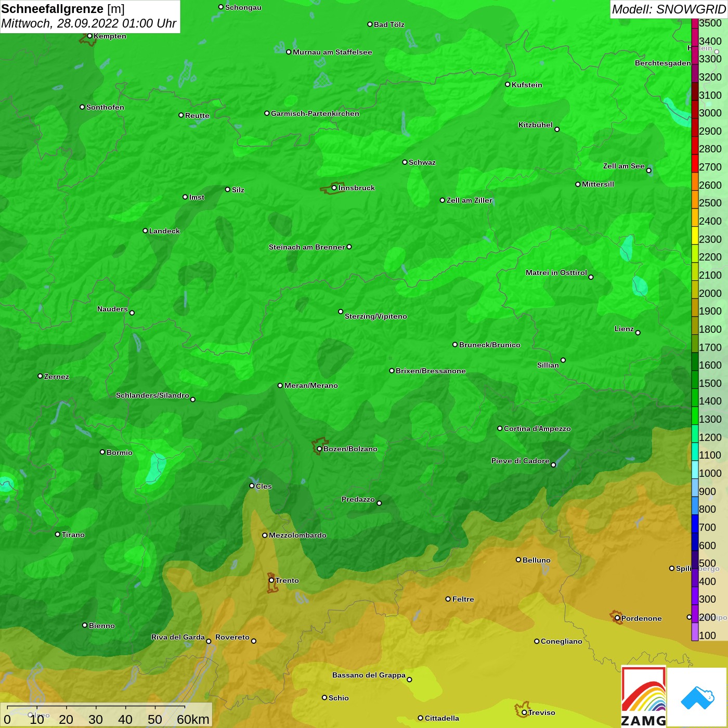
Task: Click the Kempten city marker
Action: tap(89, 36)
